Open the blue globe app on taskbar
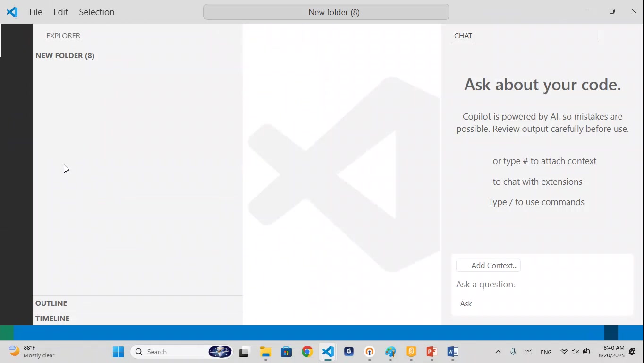 tap(390, 352)
